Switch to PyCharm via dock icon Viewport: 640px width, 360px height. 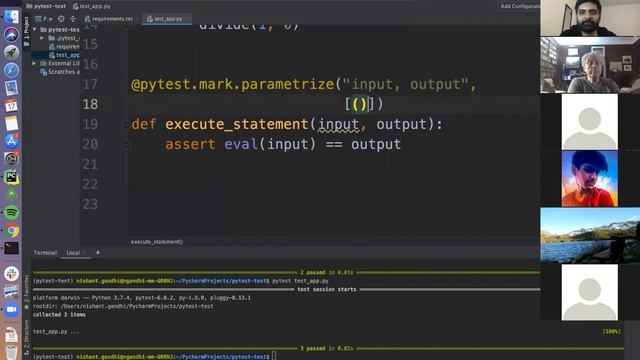click(x=11, y=177)
